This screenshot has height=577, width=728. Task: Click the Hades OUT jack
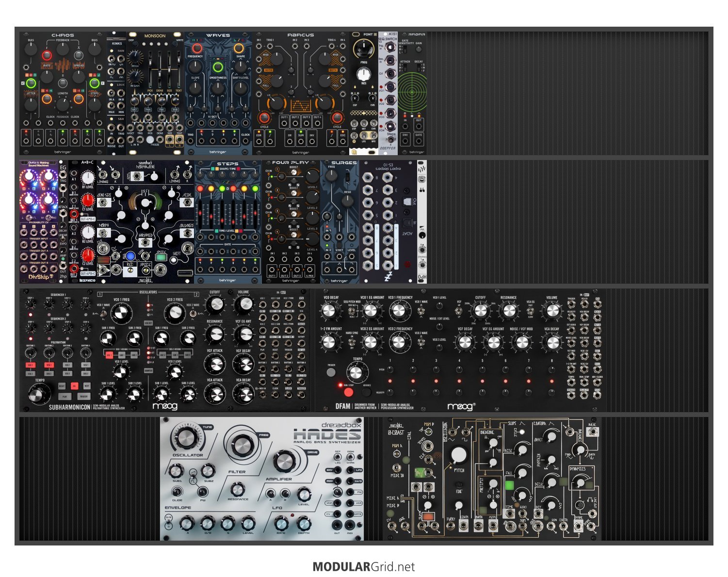point(338,526)
